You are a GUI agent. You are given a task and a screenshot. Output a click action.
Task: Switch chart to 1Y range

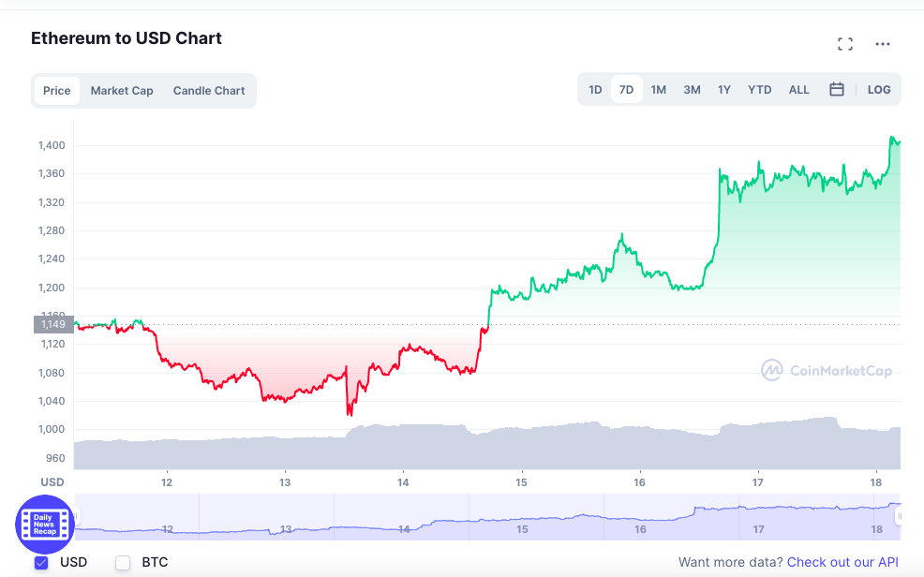tap(724, 90)
